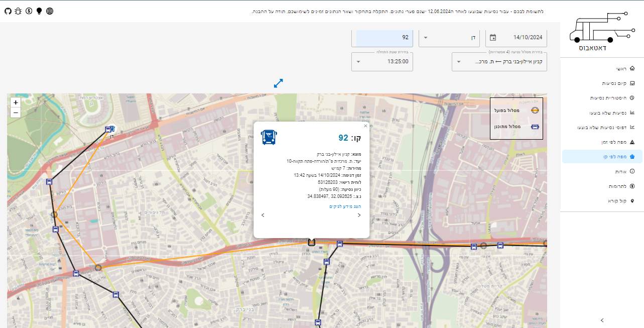Click bus stop marker right of popup tip

[339, 244]
